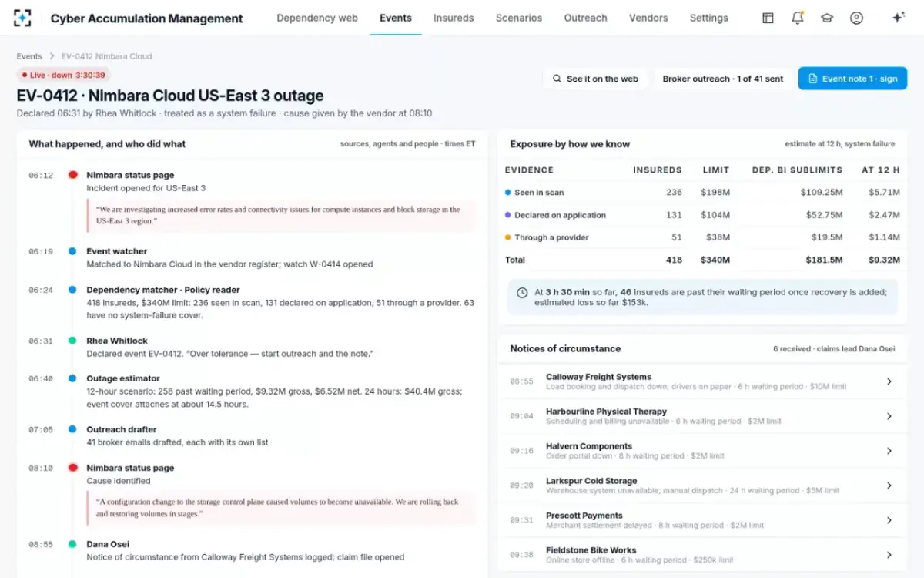This screenshot has height=578, width=924.
Task: Select the Events tab
Action: click(x=396, y=18)
